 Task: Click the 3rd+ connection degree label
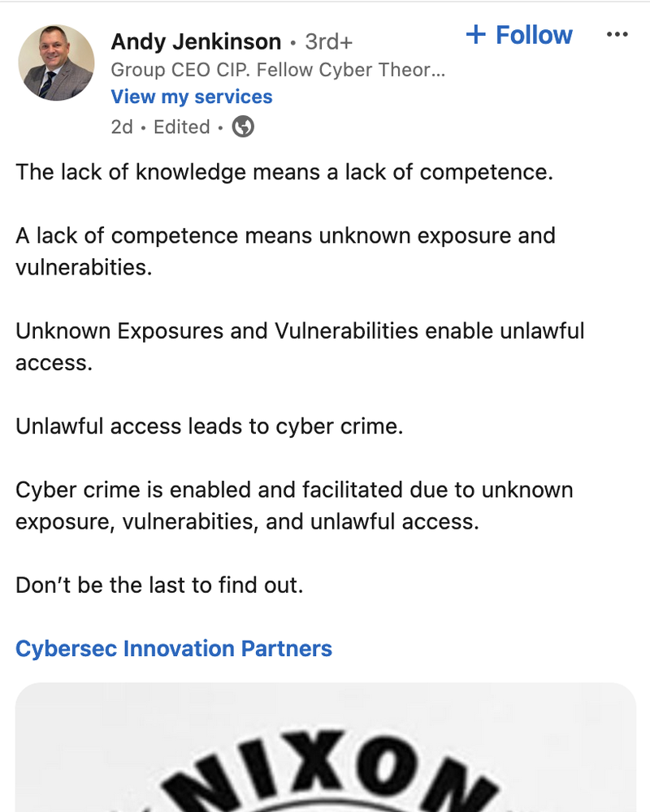[x=328, y=42]
